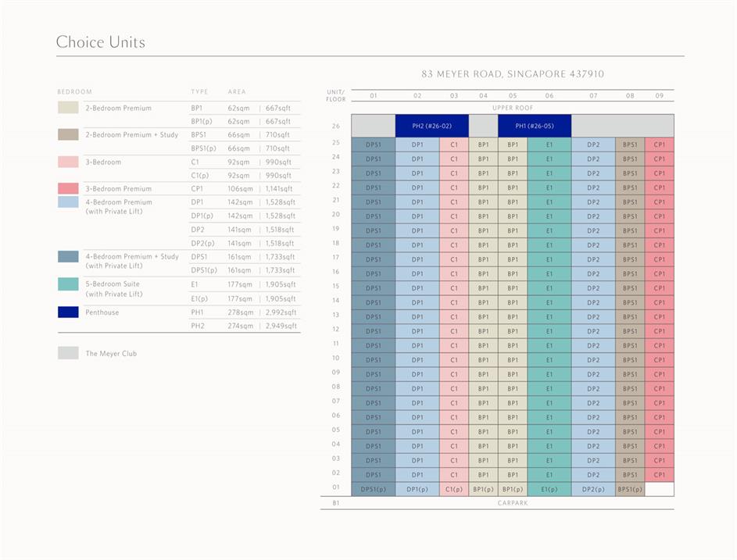Click the DPS1(p) unit on floor 01
Image resolution: width=737 pixels, height=560 pixels.
point(373,490)
